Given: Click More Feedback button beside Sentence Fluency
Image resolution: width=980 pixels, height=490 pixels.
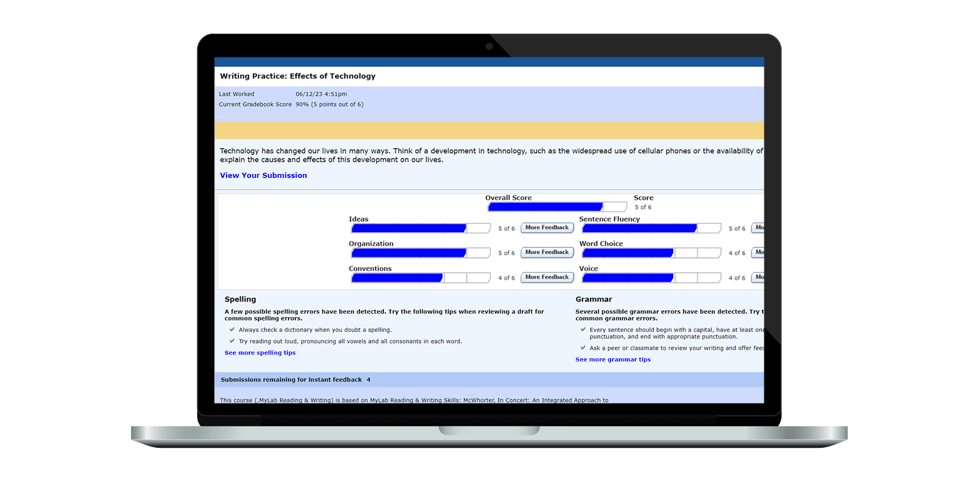Looking at the screenshot, I should (x=758, y=228).
